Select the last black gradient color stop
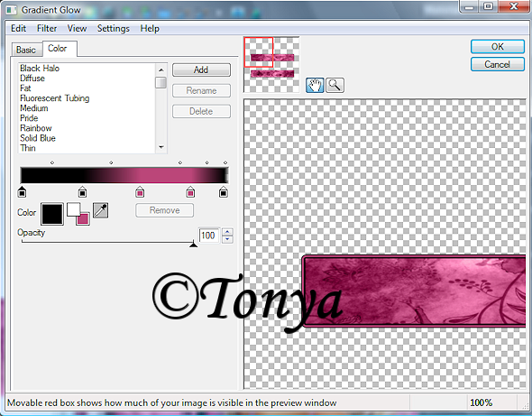The height and width of the screenshot is (416, 532). coord(224,191)
